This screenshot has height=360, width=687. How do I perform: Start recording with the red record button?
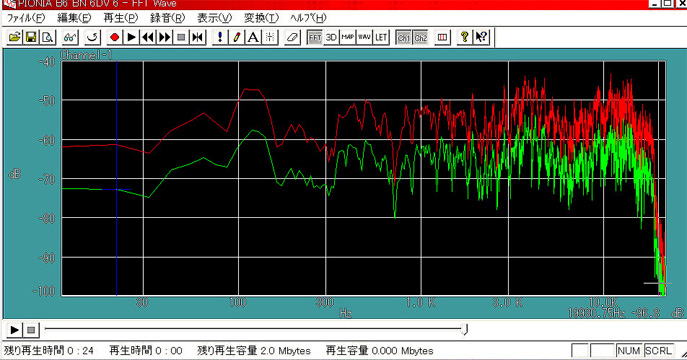(115, 37)
